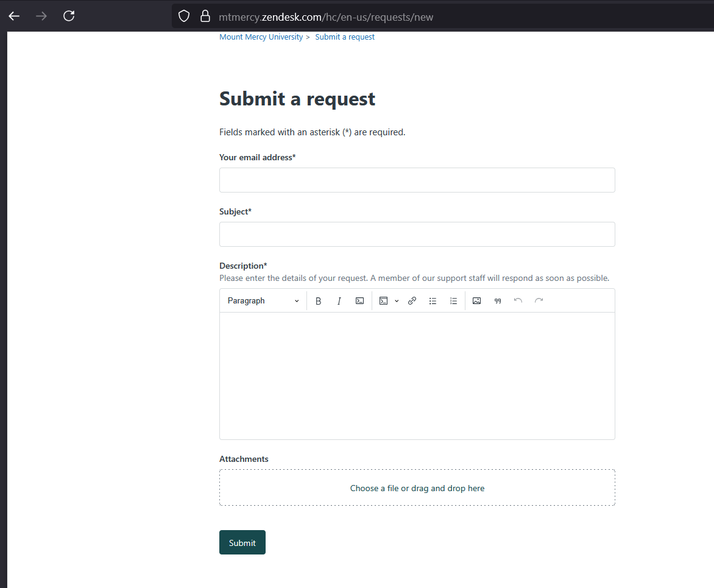Toggle bold formatting in the description editor

click(x=318, y=301)
